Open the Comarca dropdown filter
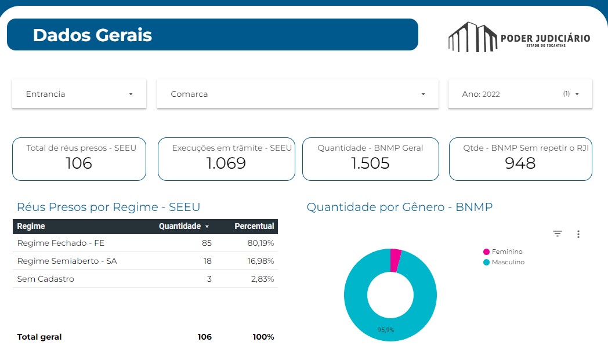The image size is (608, 364). [x=298, y=94]
